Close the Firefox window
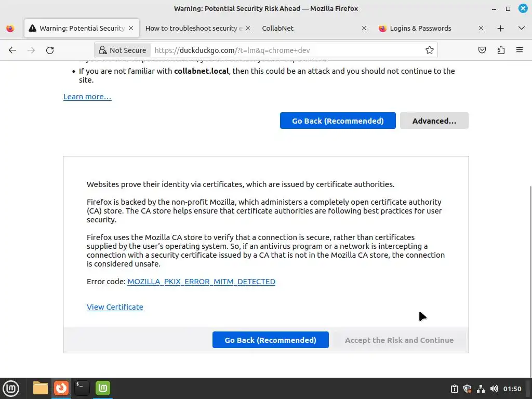Image resolution: width=532 pixels, height=399 pixels. pos(523,8)
